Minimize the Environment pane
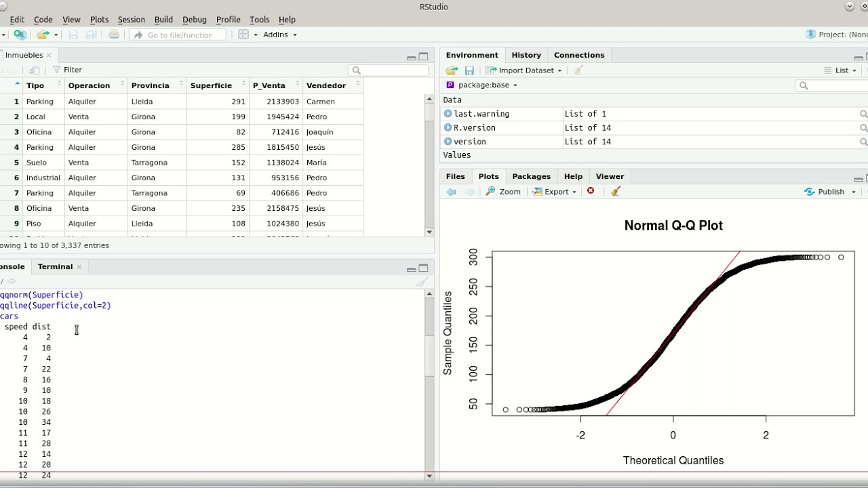The width and height of the screenshot is (868, 488). (859, 58)
